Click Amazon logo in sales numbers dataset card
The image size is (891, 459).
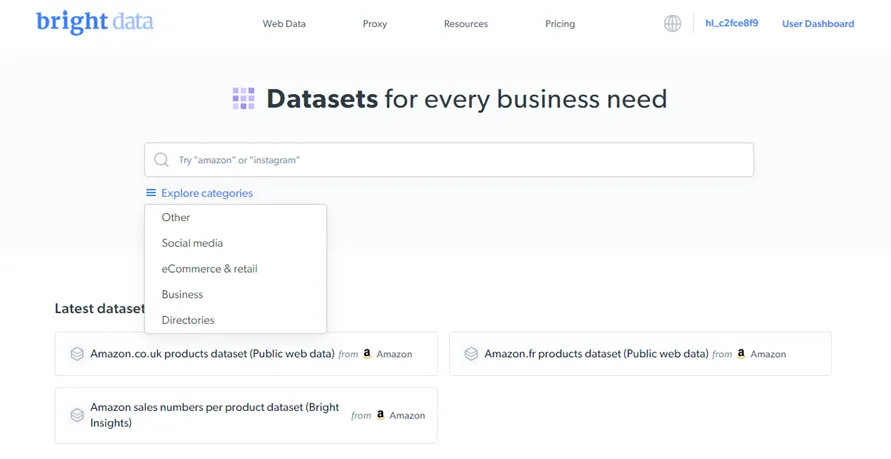381,415
